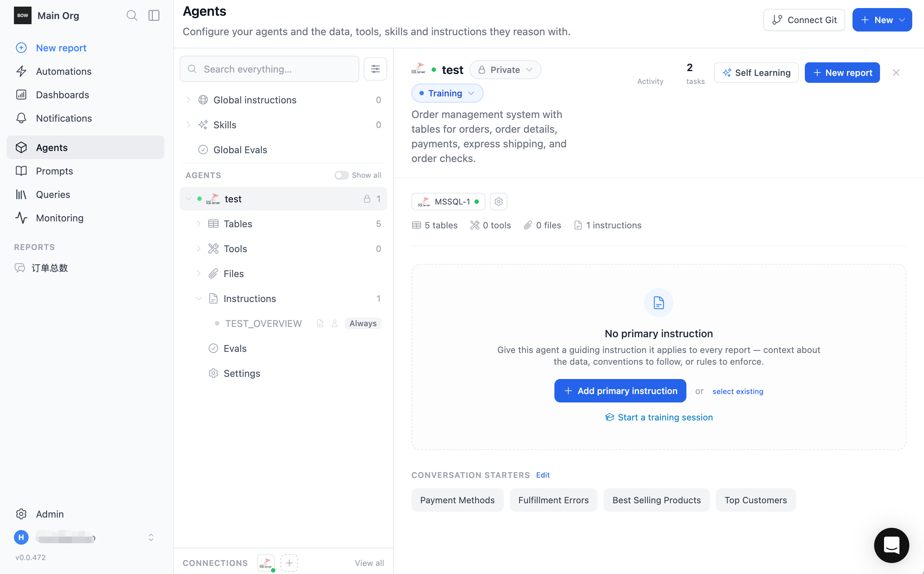Click the 5 tables summary
Image resolution: width=924 pixels, height=574 pixels.
click(434, 225)
